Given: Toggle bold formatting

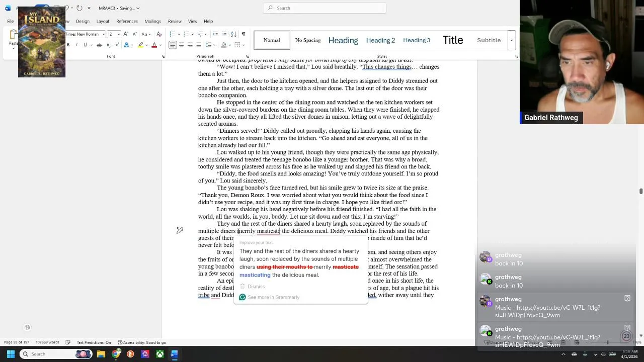Looking at the screenshot, I should (68, 45).
